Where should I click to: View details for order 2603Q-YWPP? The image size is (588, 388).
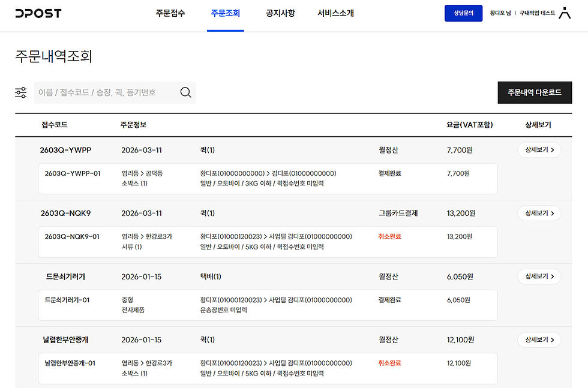539,150
